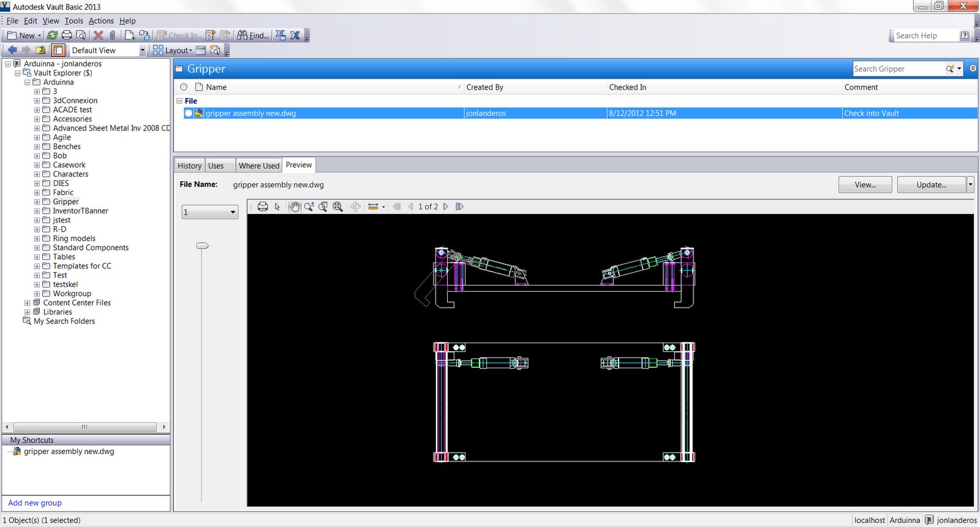Open the Update button dropdown arrow
980x527 pixels.
pos(970,184)
